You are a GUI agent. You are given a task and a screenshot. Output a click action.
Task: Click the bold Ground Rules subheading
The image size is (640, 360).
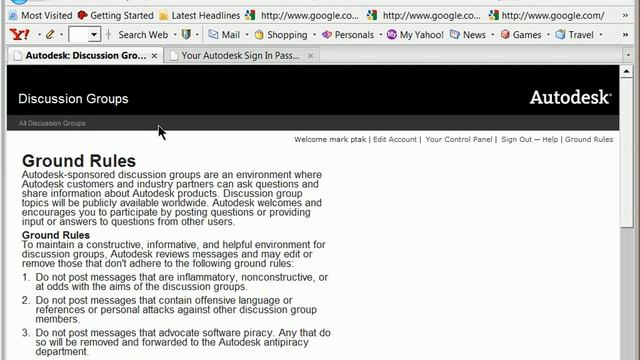click(x=56, y=236)
